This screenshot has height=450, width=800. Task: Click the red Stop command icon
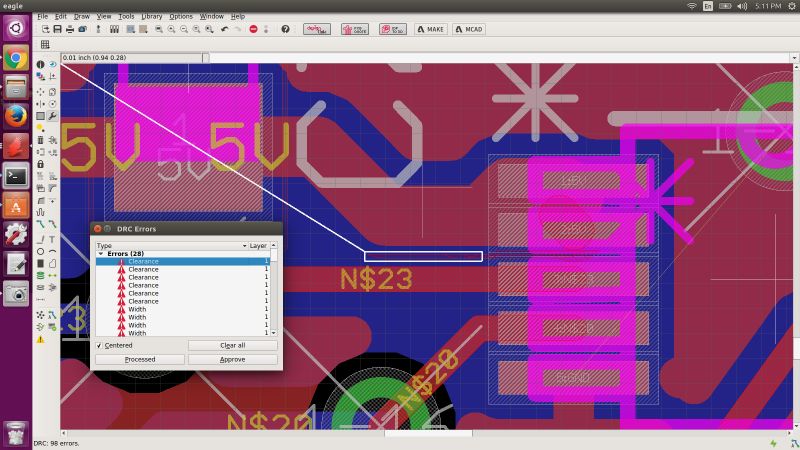point(254,29)
